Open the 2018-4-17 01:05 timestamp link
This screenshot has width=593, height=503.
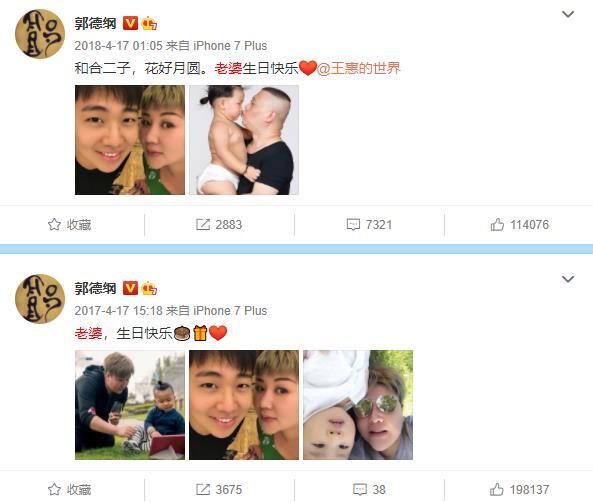[118, 46]
